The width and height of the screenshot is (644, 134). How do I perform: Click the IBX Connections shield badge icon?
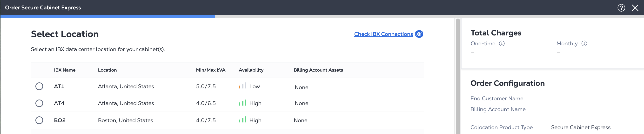(x=419, y=34)
